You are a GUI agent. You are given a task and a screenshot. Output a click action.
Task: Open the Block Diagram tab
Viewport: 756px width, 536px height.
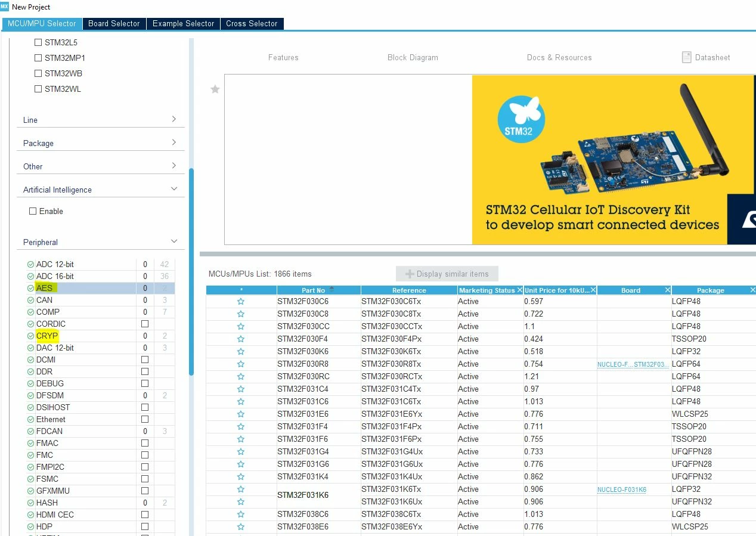pos(413,57)
